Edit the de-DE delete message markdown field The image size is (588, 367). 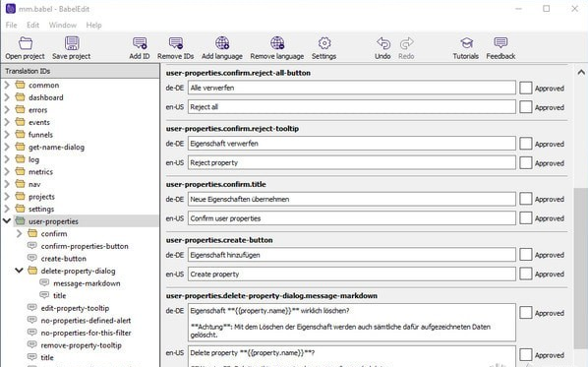(352, 323)
